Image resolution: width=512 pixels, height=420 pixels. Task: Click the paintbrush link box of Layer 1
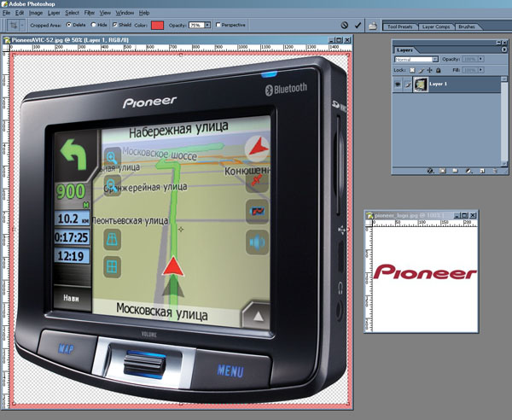point(408,85)
